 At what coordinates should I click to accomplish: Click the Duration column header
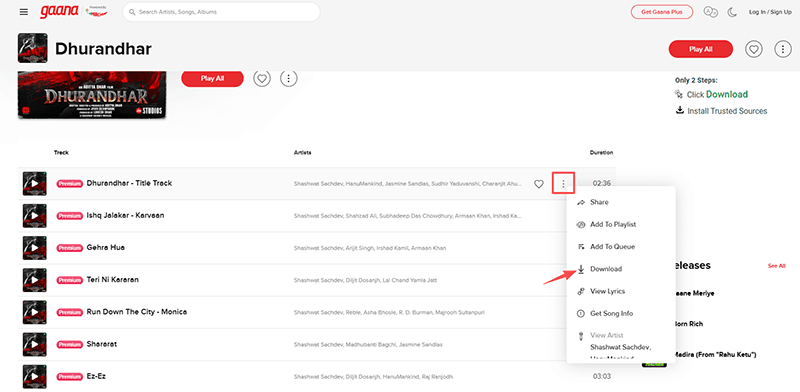click(602, 153)
